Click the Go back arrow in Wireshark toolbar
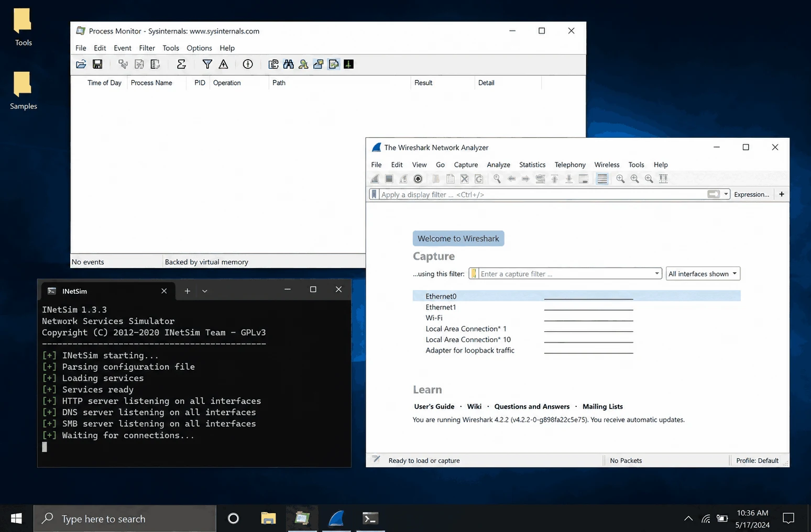Image resolution: width=811 pixels, height=532 pixels. pyautogui.click(x=511, y=179)
